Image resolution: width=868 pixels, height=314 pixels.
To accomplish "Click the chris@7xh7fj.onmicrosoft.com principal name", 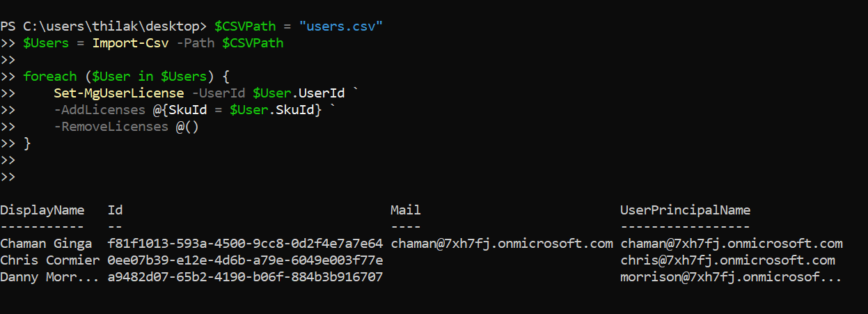I will [727, 260].
